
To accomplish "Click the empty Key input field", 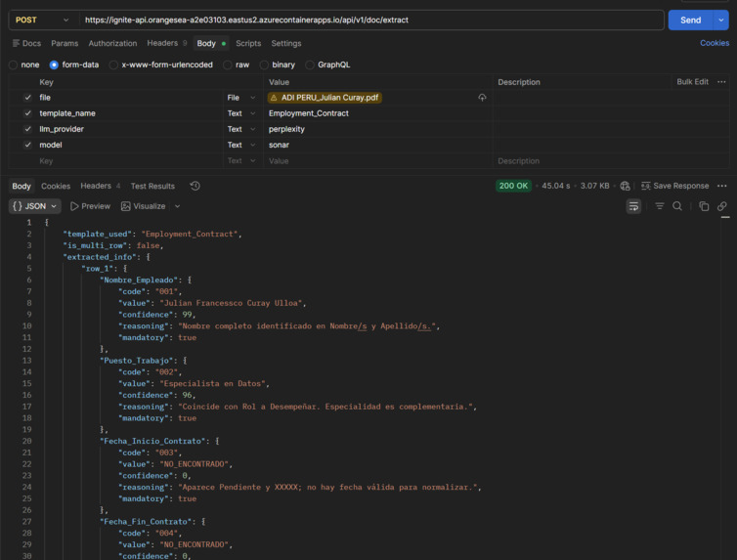I will [129, 160].
